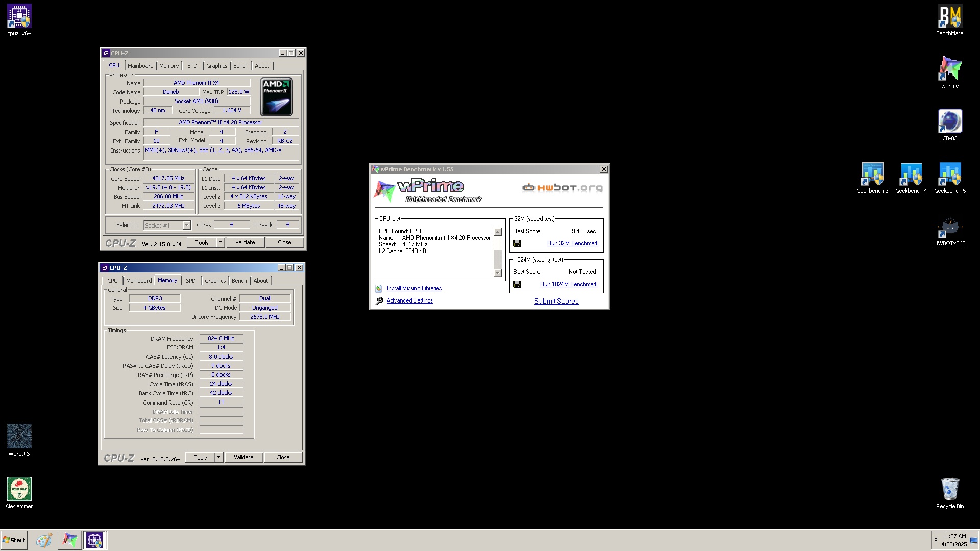
Task: Click the Paint icon in the taskbar
Action: tap(44, 540)
